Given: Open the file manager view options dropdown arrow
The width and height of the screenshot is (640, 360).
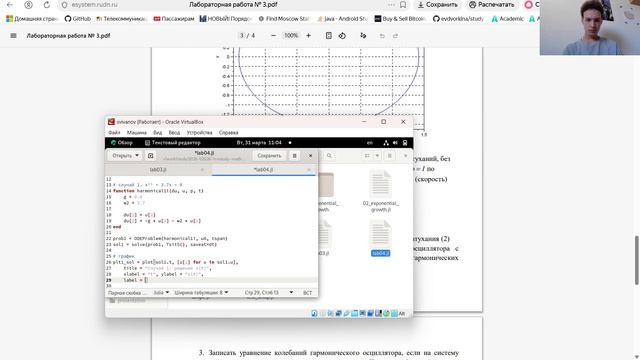Looking at the screenshot, I should pyautogui.click(x=377, y=156).
